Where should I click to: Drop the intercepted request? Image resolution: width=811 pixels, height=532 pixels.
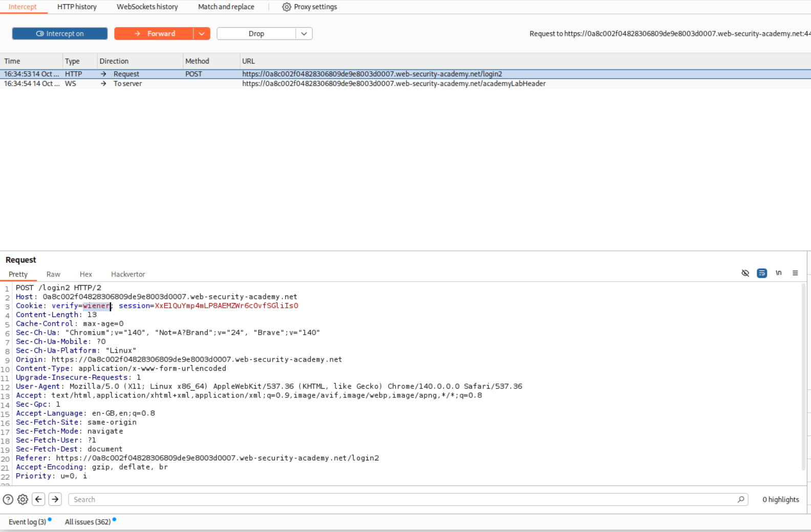click(256, 34)
